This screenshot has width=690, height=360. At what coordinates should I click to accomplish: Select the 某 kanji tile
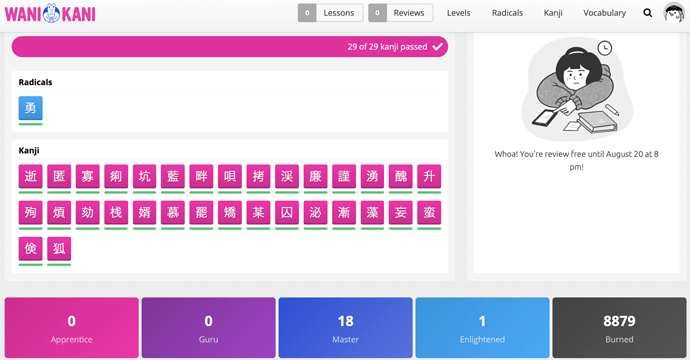coord(258,213)
